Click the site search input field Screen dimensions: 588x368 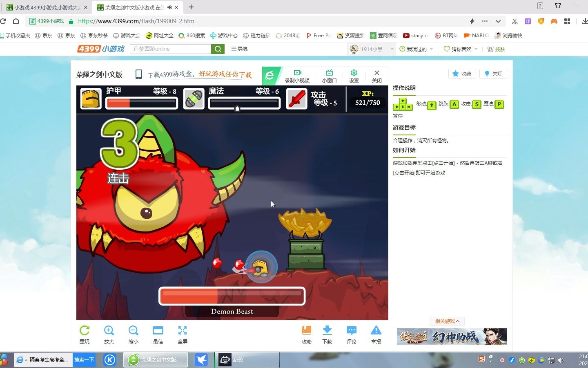(171, 49)
